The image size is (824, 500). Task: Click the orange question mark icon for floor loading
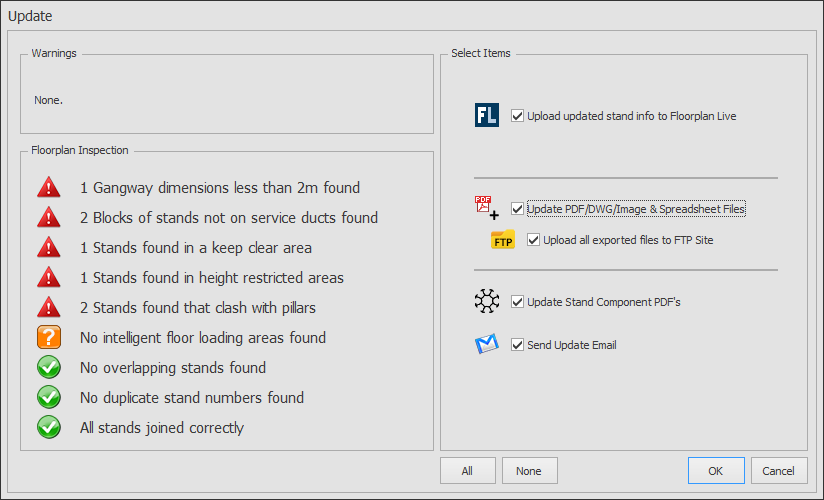[49, 338]
